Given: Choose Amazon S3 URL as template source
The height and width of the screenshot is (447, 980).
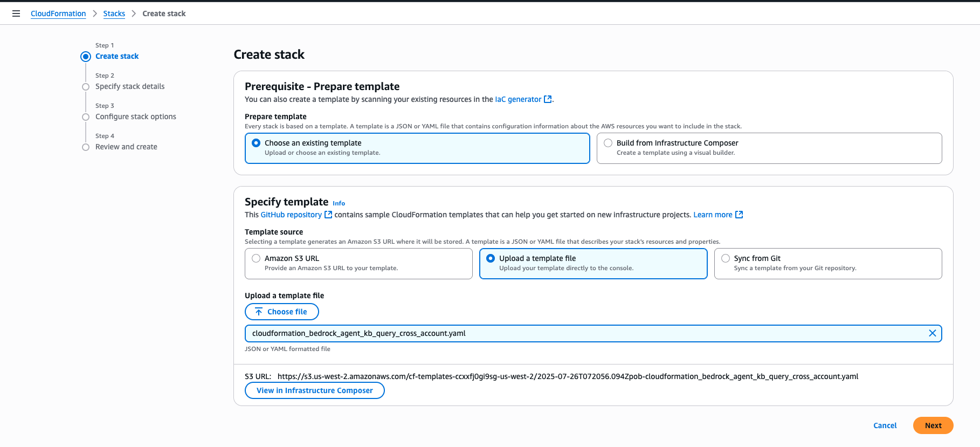Looking at the screenshot, I should (257, 258).
